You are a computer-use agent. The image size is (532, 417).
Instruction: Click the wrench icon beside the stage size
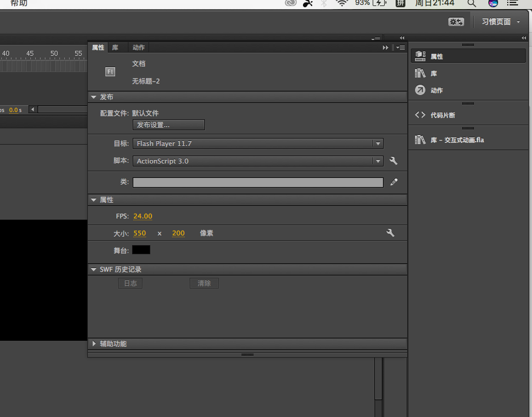tap(390, 233)
